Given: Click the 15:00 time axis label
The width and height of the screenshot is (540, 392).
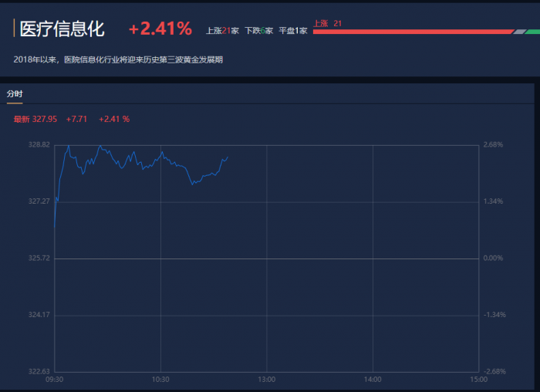Looking at the screenshot, I should [479, 380].
